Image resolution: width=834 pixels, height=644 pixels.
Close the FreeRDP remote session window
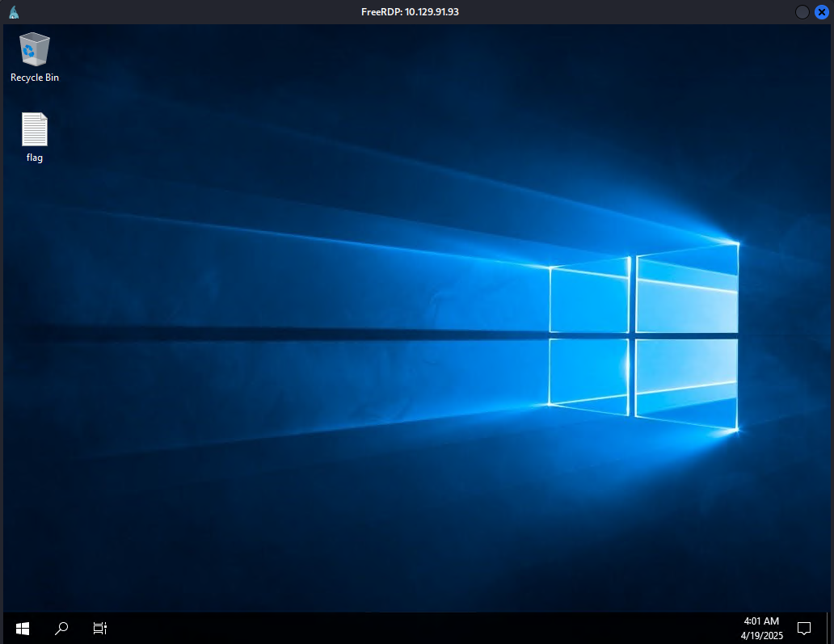pyautogui.click(x=821, y=12)
